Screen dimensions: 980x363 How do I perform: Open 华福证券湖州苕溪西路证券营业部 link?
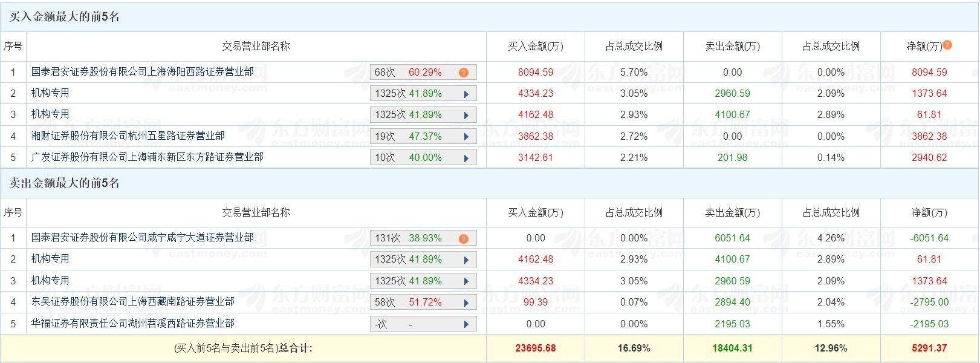tap(132, 324)
